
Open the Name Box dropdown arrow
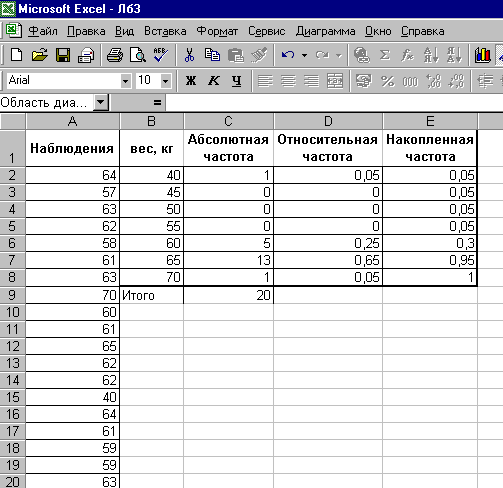pyautogui.click(x=101, y=102)
